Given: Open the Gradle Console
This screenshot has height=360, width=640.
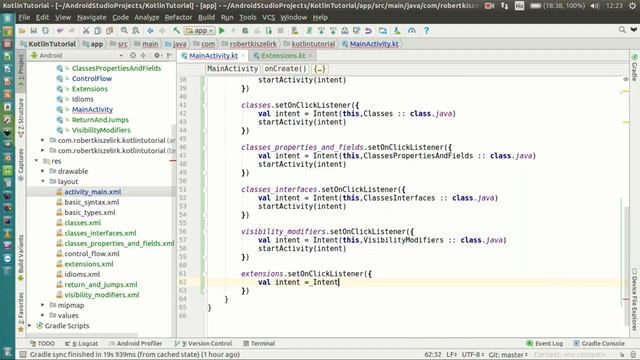Looking at the screenshot, I should (599, 344).
